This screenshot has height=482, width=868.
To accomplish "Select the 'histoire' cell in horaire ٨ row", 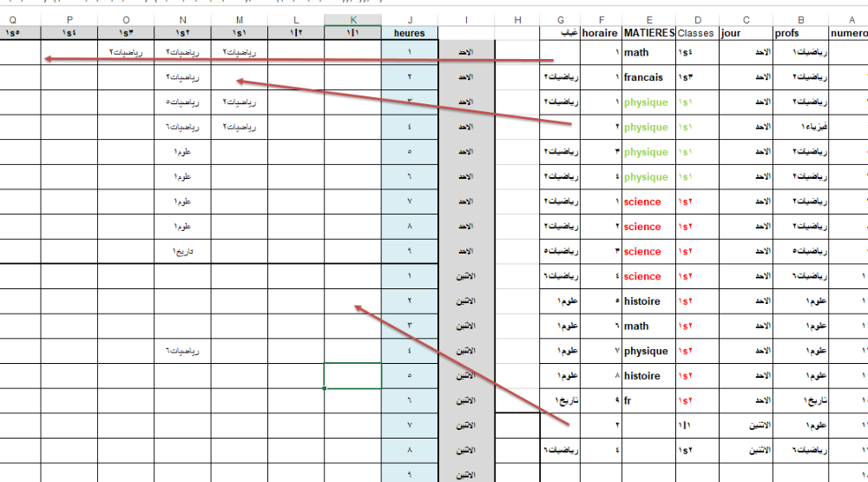I will 648,376.
